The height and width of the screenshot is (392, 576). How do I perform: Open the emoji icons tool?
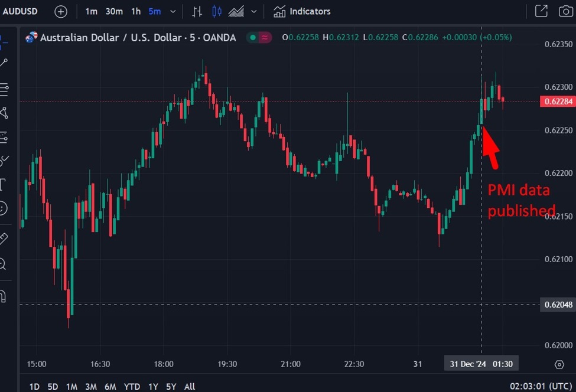tap(3, 208)
